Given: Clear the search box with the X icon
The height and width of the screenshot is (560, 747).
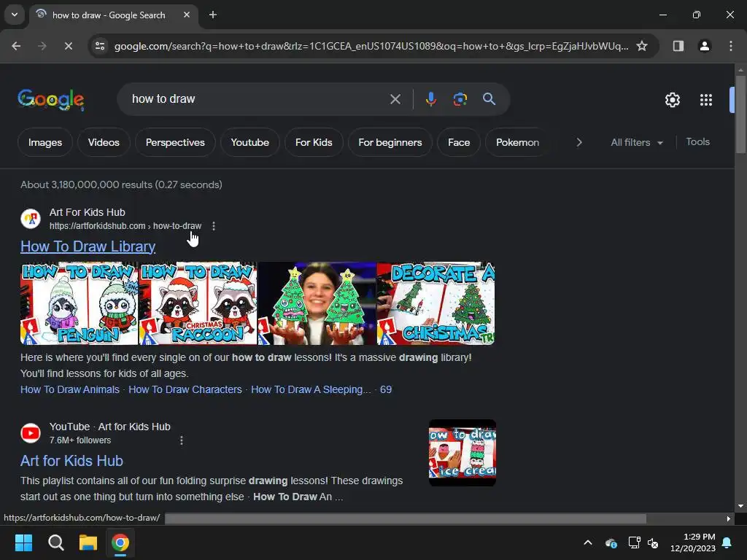Looking at the screenshot, I should (x=395, y=99).
